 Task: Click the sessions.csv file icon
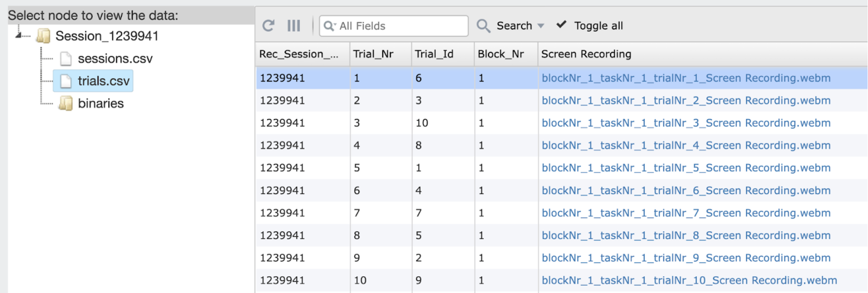[x=66, y=59]
